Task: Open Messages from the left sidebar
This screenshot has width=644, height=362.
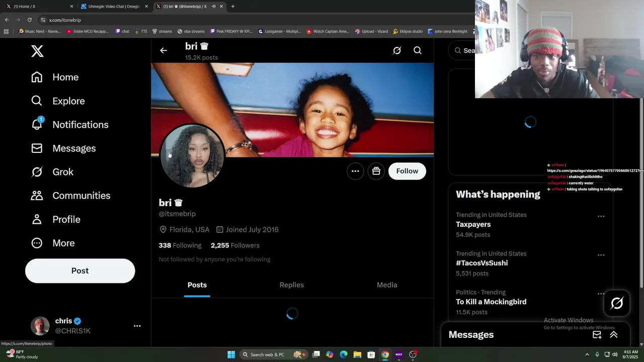Action: tap(63, 148)
